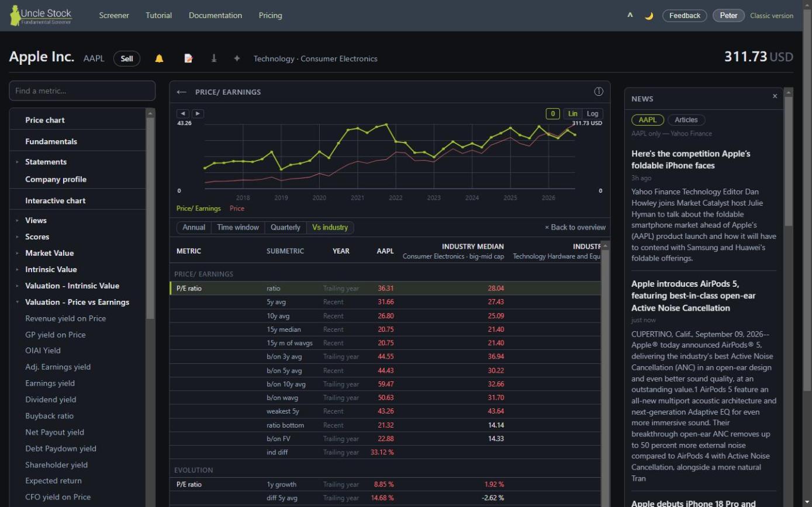Select Revenue yield on Price metric
This screenshot has height=507, width=812.
pos(65,318)
